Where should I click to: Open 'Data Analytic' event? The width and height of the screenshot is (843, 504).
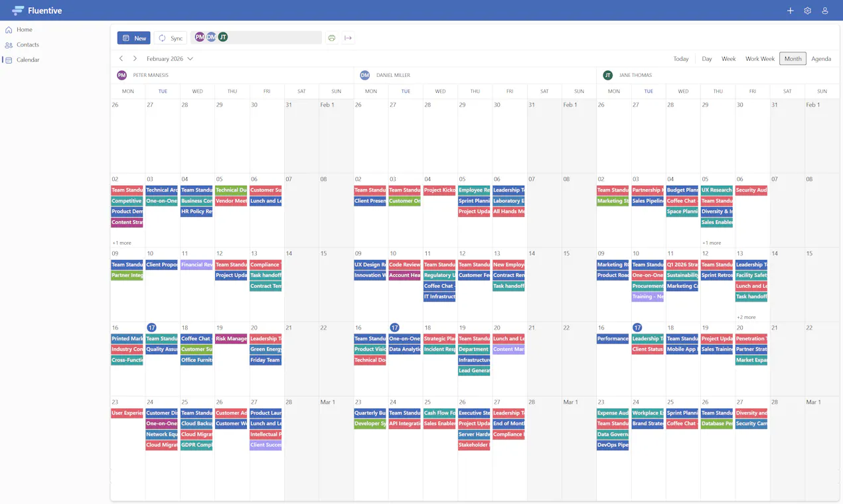coord(405,349)
